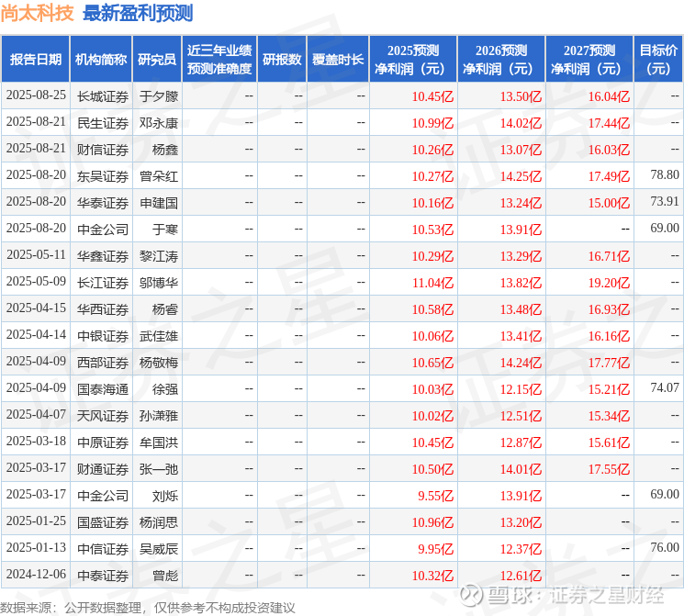This screenshot has height=616, width=684.
Task: Click the 16.71亿 forecast value
Action: coord(609,256)
